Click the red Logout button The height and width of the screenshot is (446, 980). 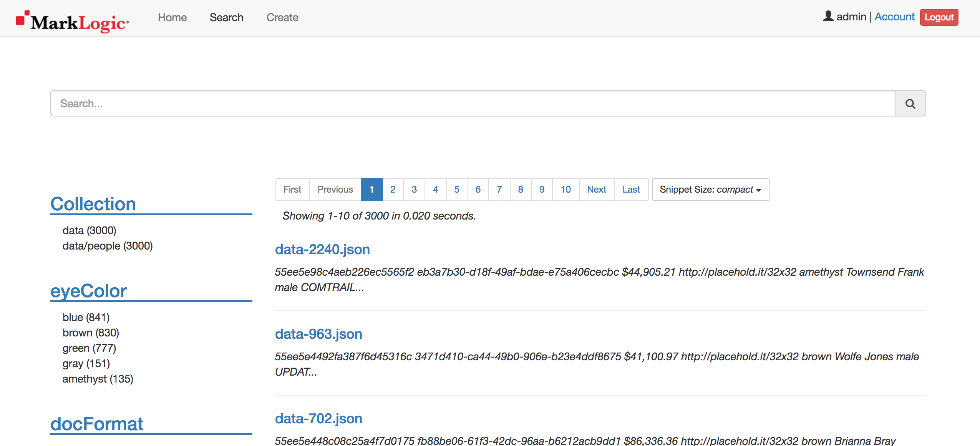(939, 17)
